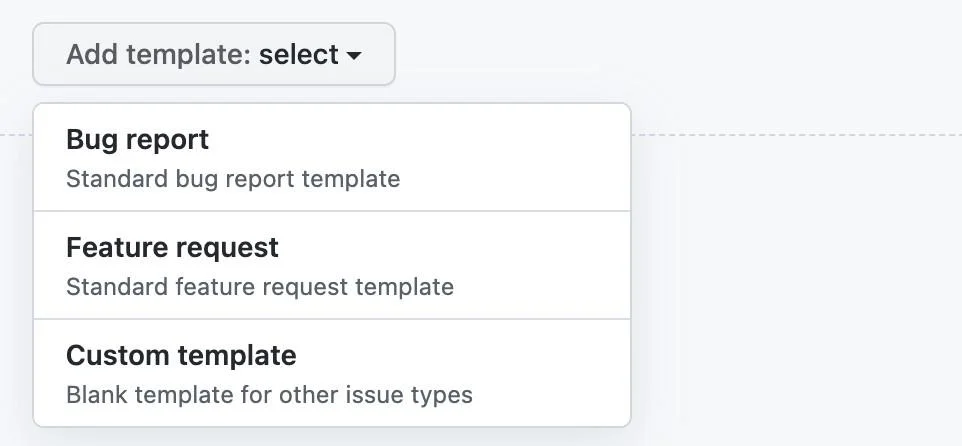962x446 pixels.
Task: Click the word "select" in the dropdown button
Action: [299, 54]
